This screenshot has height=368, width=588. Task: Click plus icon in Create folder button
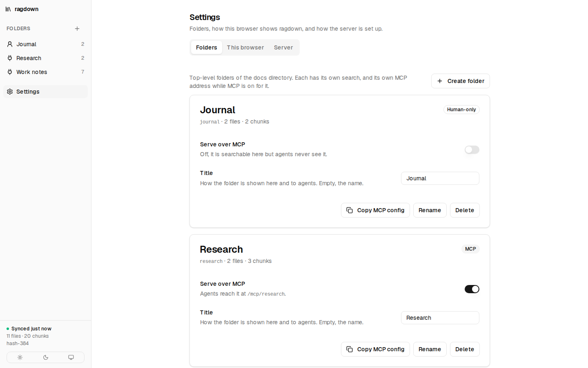point(440,81)
